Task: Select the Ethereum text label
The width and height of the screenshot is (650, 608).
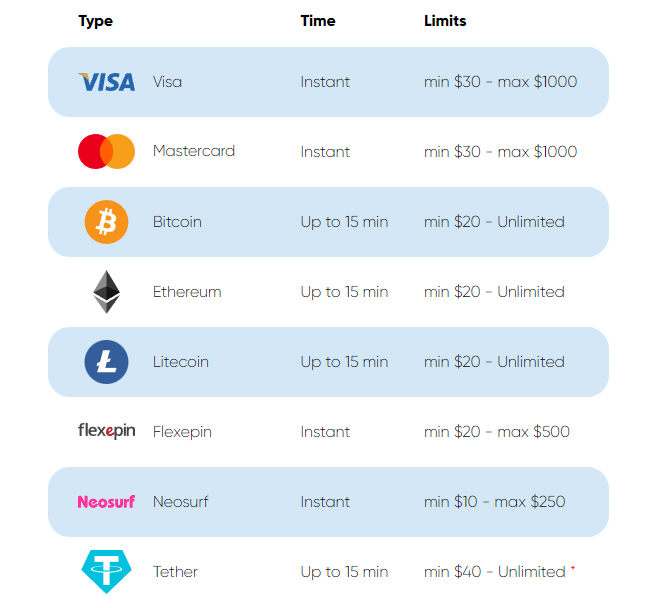Action: click(187, 292)
